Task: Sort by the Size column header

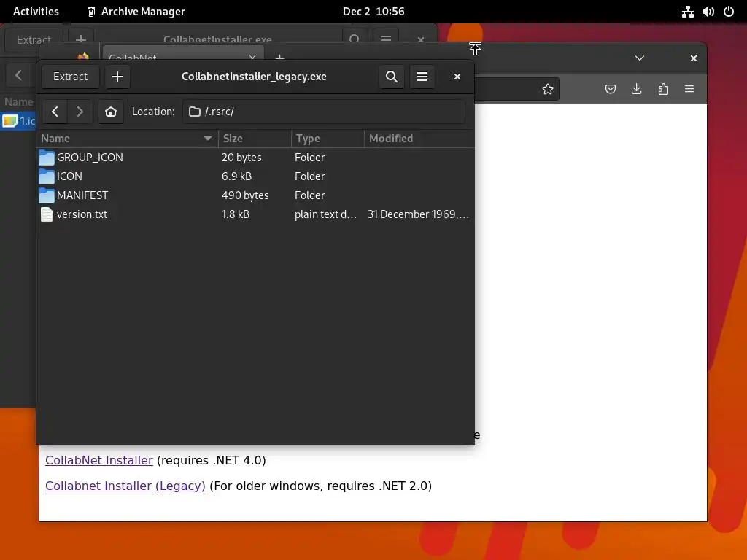Action: [255, 139]
